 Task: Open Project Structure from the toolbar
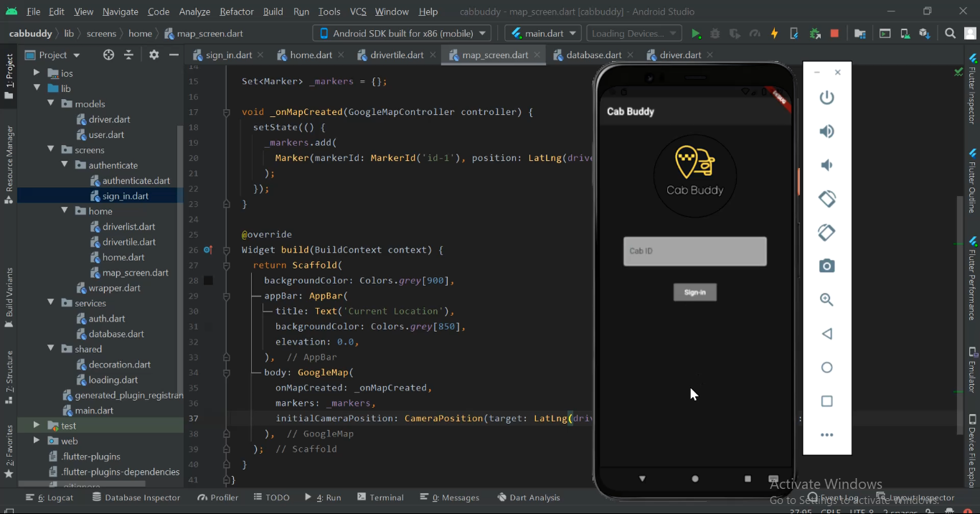[860, 34]
